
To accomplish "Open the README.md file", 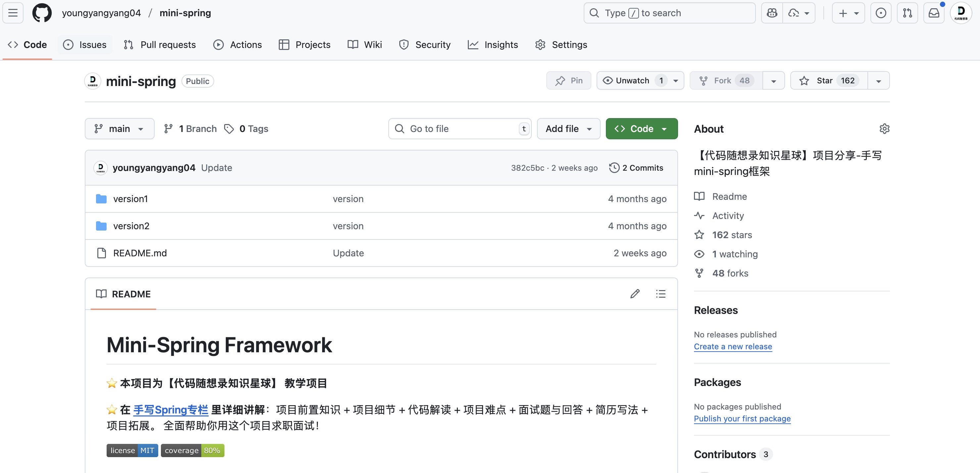I will point(140,253).
